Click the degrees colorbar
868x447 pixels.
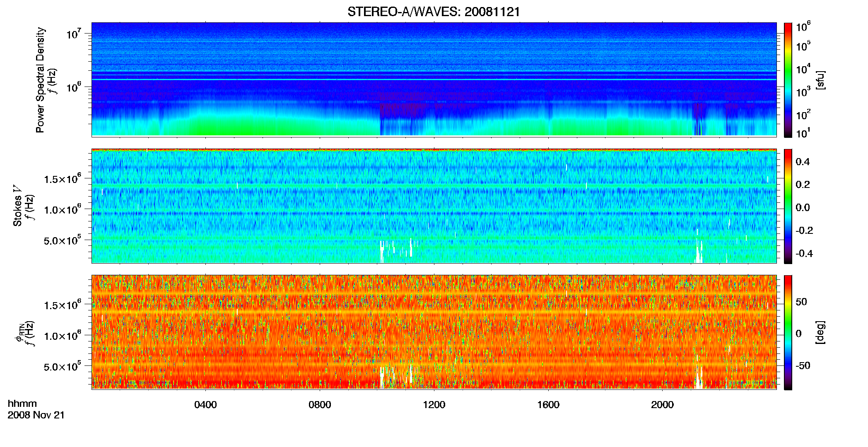[x=788, y=332]
